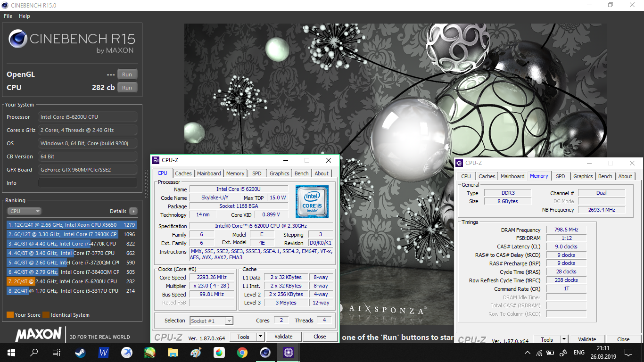
Task: Open Task View on the taskbar
Action: [x=57, y=352]
